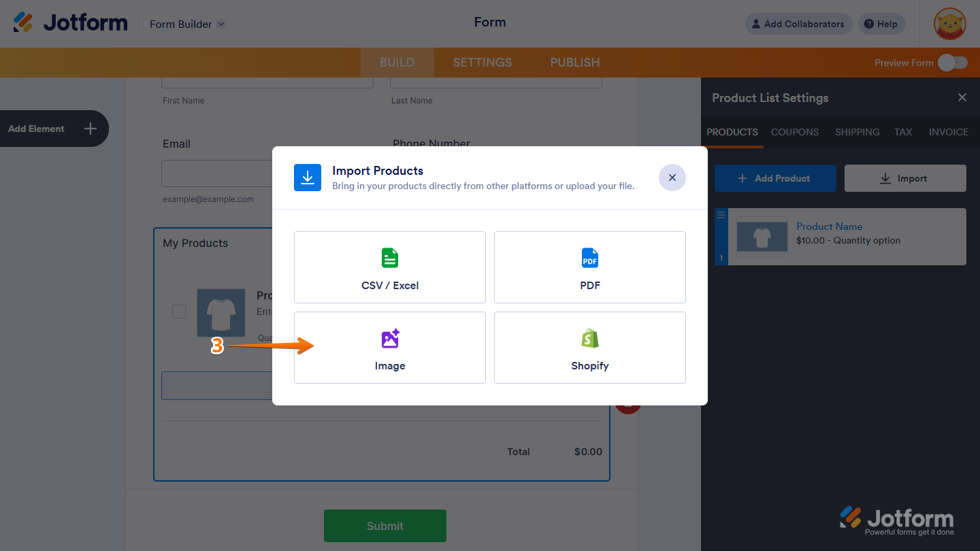
Task: Click the $0.00 total amount
Action: [588, 452]
